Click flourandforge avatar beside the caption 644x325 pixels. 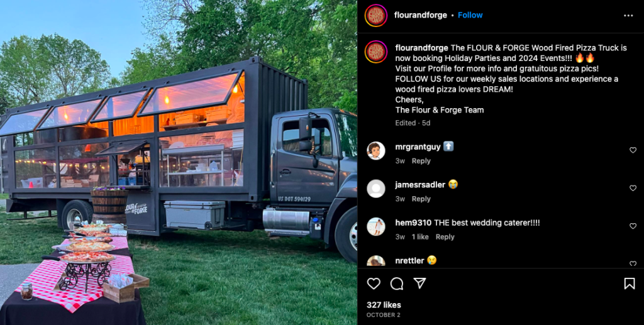click(376, 52)
